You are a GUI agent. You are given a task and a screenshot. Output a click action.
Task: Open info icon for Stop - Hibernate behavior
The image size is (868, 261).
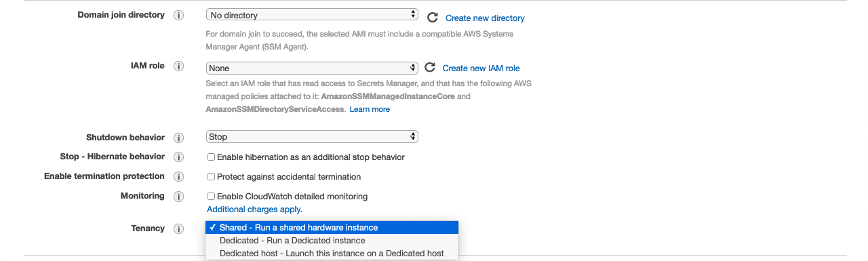click(x=179, y=157)
